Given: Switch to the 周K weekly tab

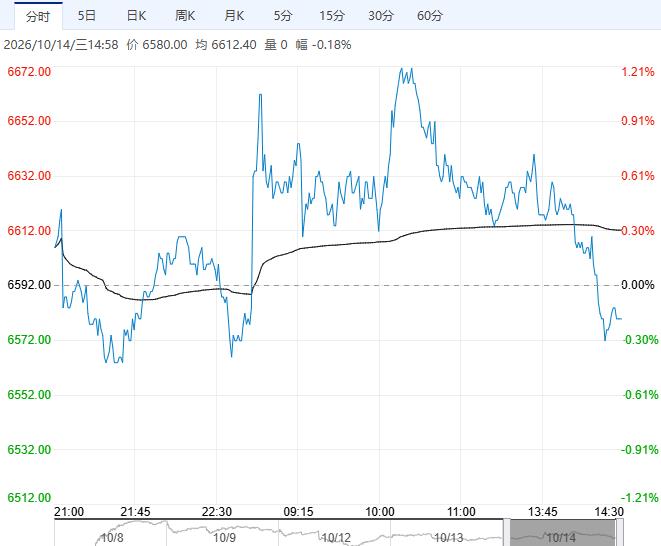Looking at the screenshot, I should pos(185,16).
